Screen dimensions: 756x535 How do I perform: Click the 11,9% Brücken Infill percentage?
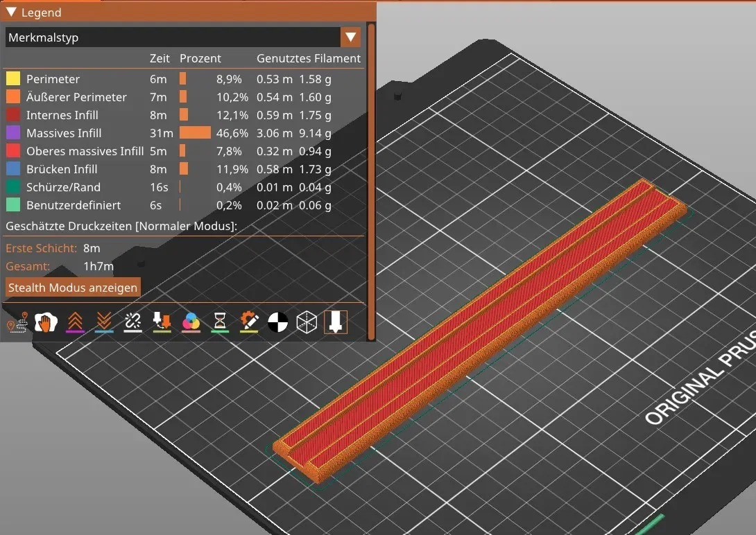coord(232,169)
